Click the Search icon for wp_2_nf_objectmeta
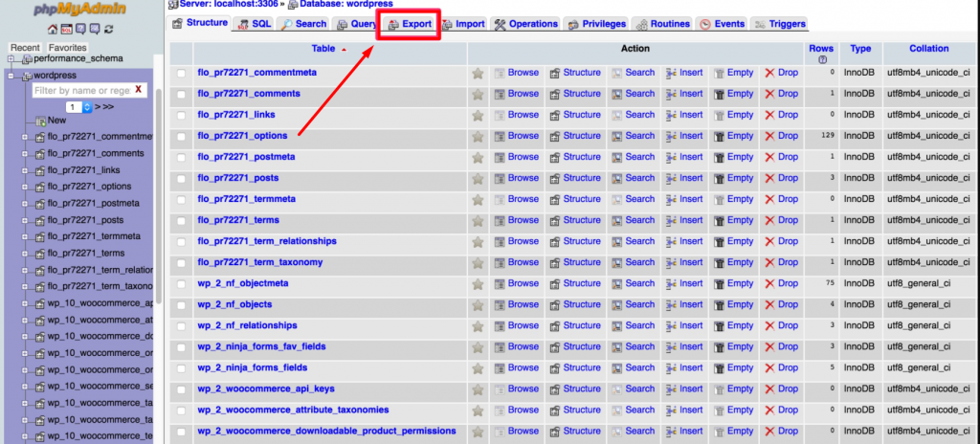 tap(617, 284)
